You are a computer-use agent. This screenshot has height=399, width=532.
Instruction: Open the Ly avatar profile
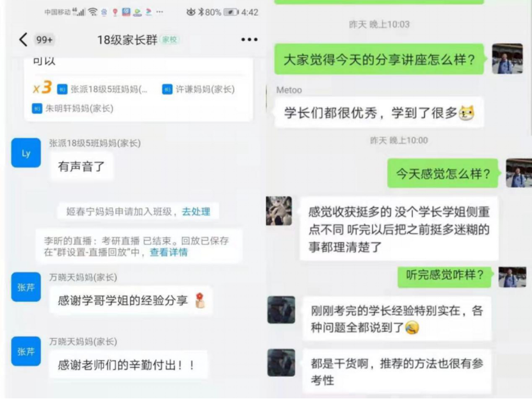click(x=26, y=153)
